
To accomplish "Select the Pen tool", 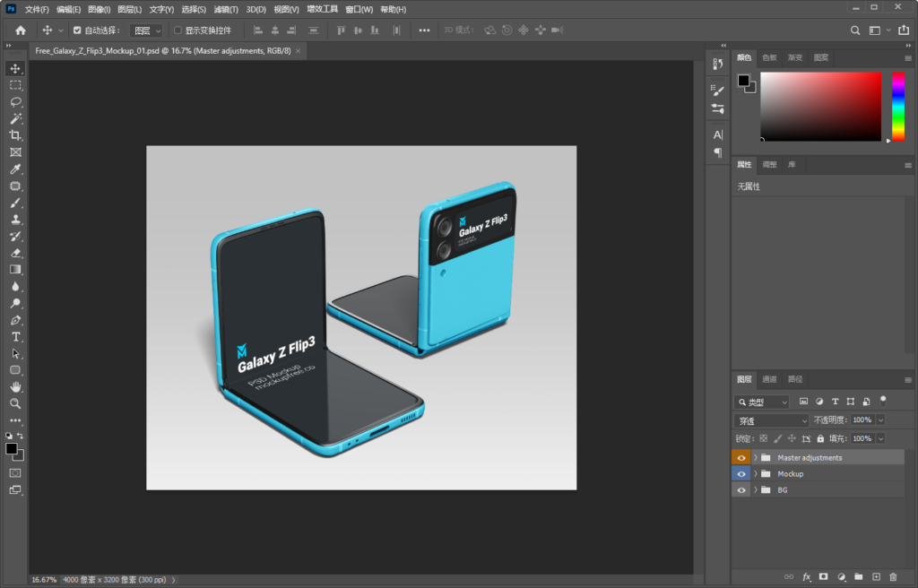I will 15,320.
